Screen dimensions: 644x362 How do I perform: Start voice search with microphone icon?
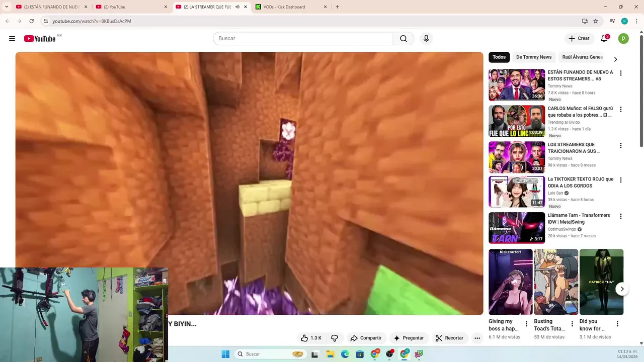[426, 39]
